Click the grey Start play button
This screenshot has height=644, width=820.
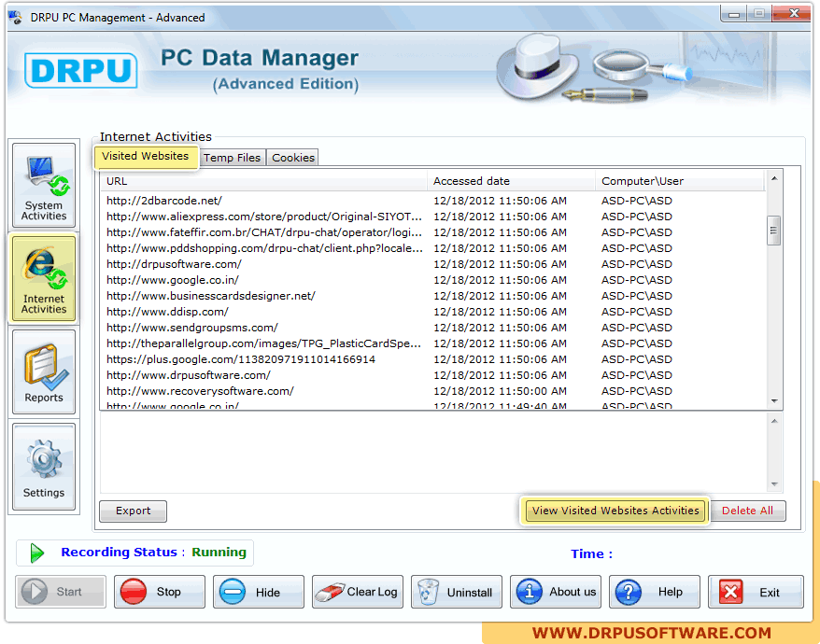[x=61, y=592]
